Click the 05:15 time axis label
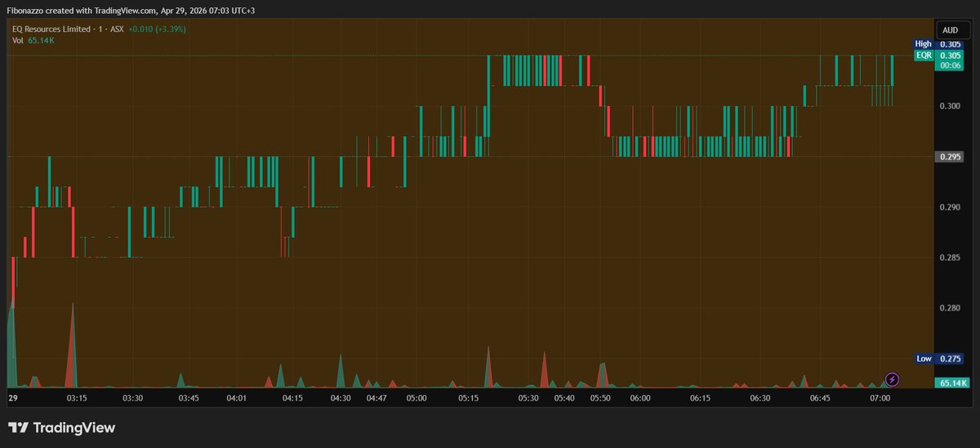 click(469, 398)
